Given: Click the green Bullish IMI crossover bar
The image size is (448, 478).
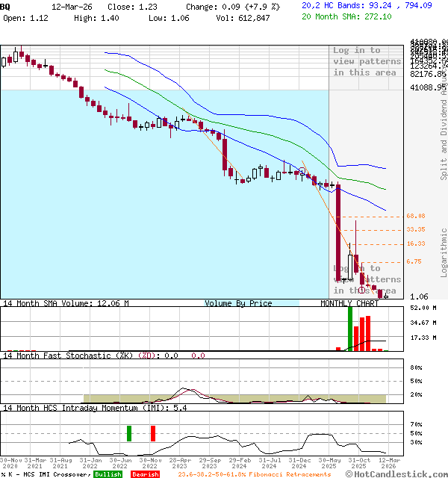Looking at the screenshot, I should click(128, 433).
